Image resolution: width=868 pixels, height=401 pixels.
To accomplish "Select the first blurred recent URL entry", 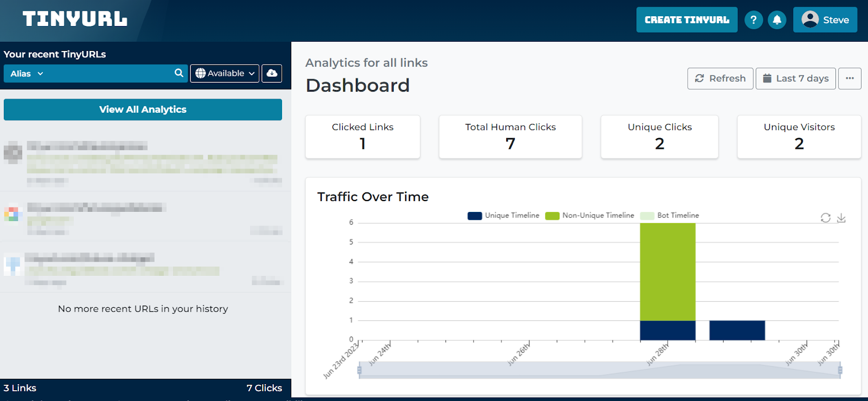I will click(145, 163).
